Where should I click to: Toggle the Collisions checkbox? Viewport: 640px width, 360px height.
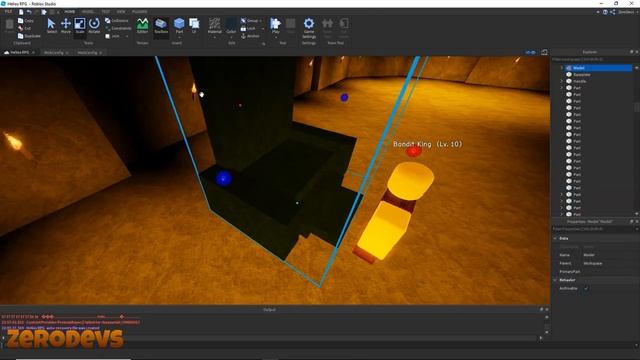pos(108,20)
